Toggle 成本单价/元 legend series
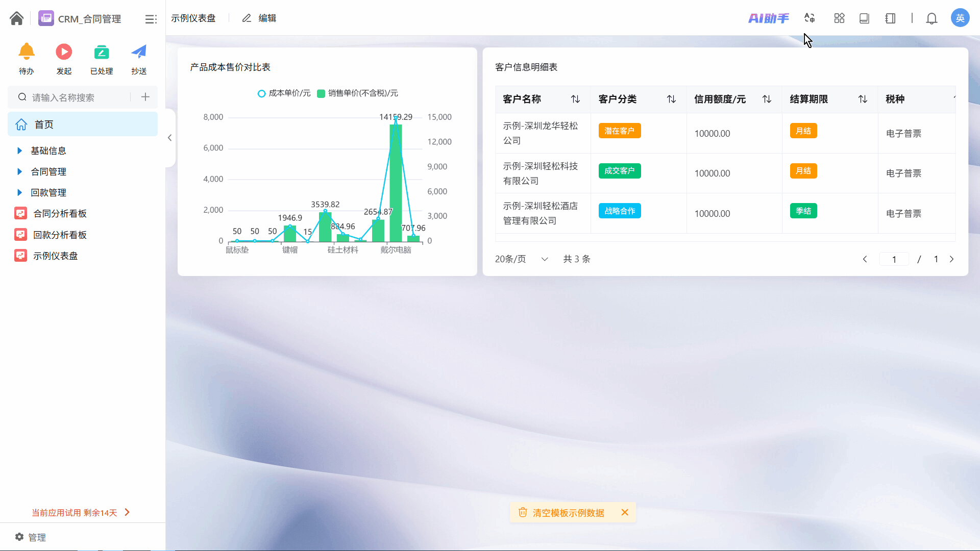This screenshot has width=980, height=551. tap(284, 93)
